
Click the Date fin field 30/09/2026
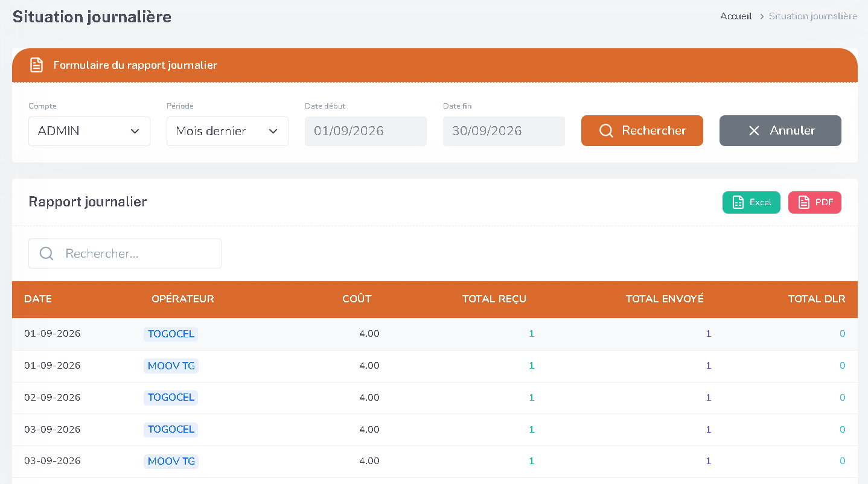coord(504,131)
